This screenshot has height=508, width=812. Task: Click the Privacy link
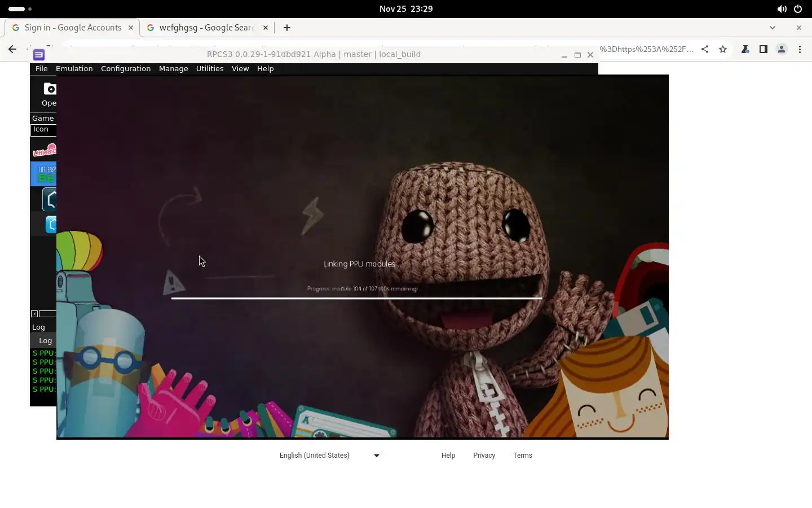[x=484, y=456]
